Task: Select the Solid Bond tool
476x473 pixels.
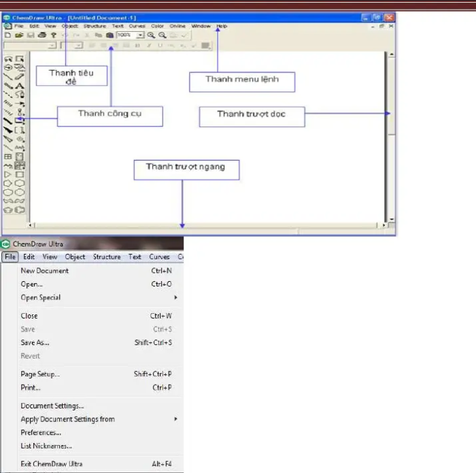Action: (x=8, y=76)
